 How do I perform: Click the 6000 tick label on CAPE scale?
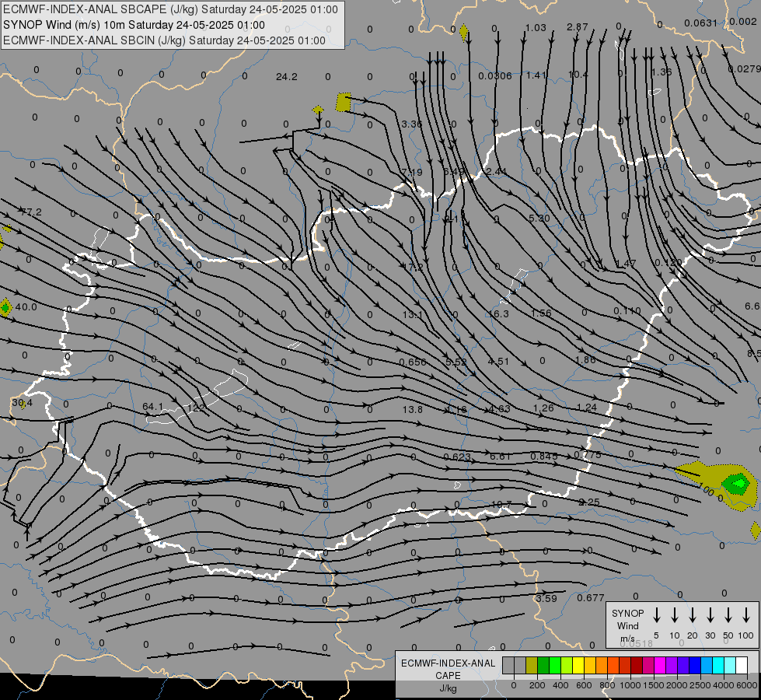coord(748,685)
